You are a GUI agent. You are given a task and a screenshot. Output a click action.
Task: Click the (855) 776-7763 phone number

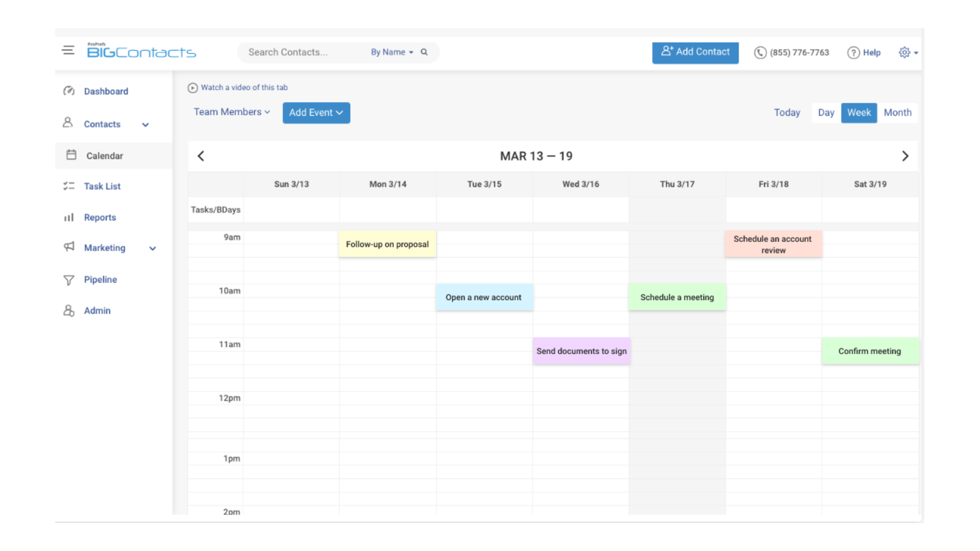(799, 53)
